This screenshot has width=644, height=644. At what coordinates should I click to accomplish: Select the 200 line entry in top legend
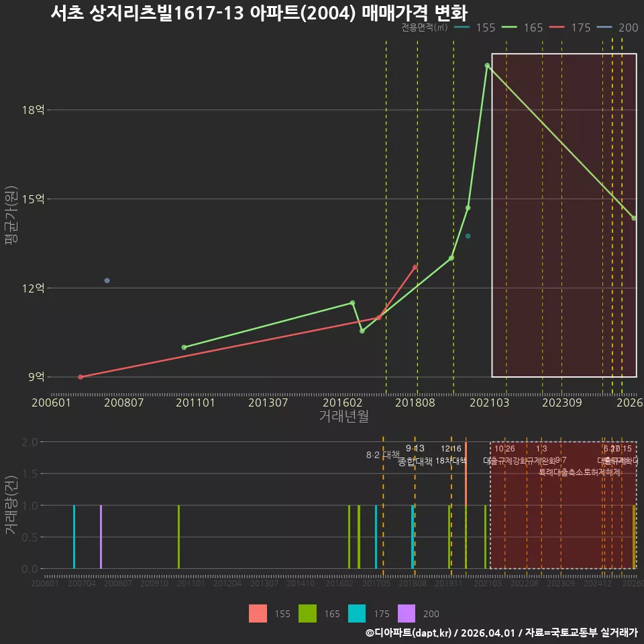coord(618,28)
